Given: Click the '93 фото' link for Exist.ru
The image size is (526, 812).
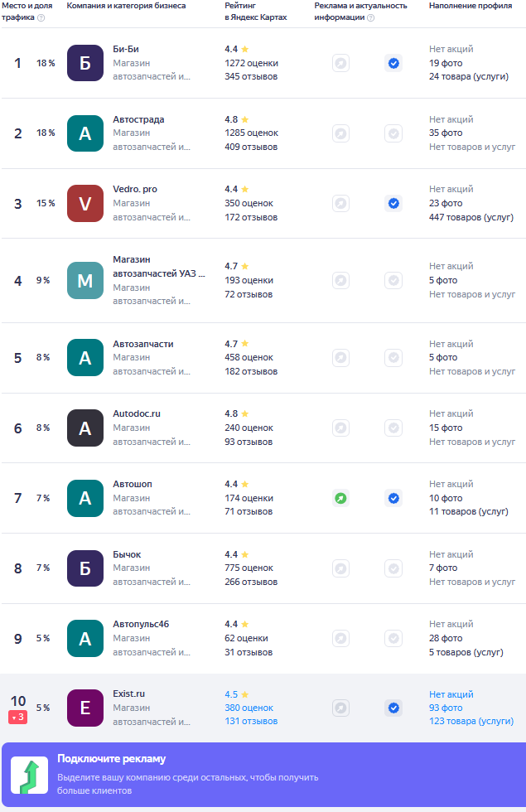Looking at the screenshot, I should pyautogui.click(x=446, y=708).
